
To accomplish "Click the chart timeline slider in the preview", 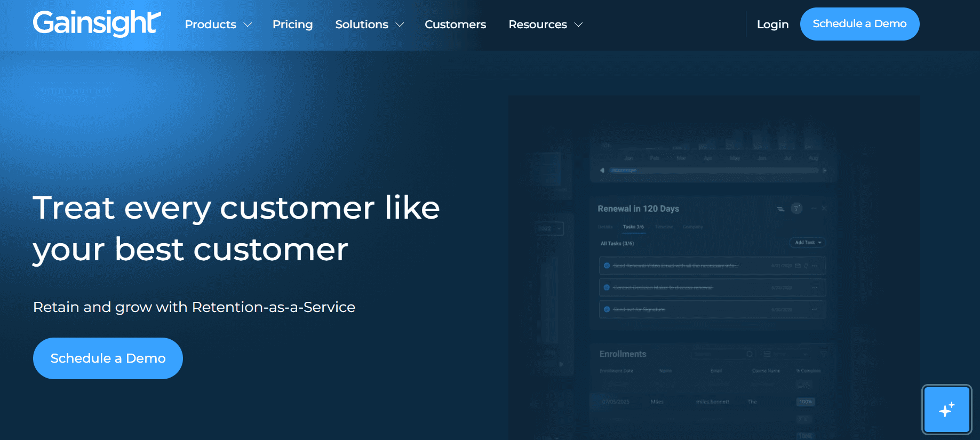I will [x=714, y=171].
